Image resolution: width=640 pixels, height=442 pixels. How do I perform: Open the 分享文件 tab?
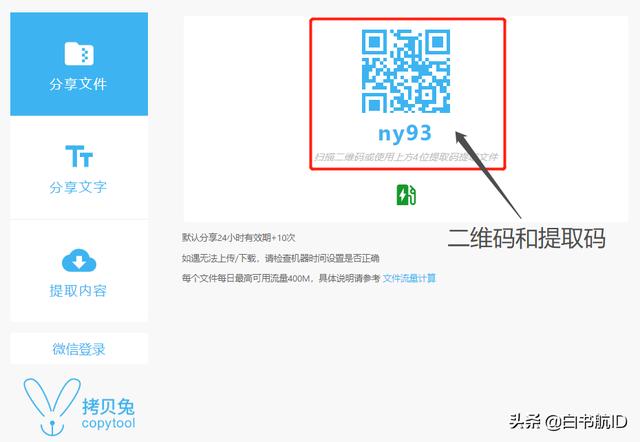pyautogui.click(x=79, y=64)
